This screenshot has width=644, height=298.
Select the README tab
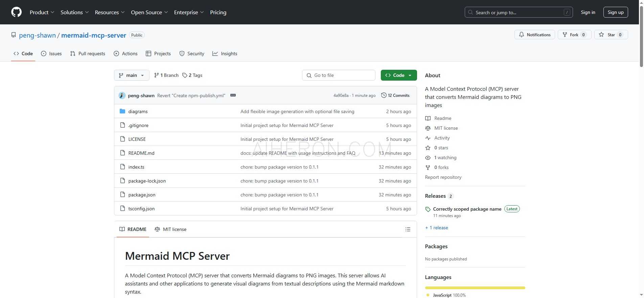pyautogui.click(x=133, y=229)
